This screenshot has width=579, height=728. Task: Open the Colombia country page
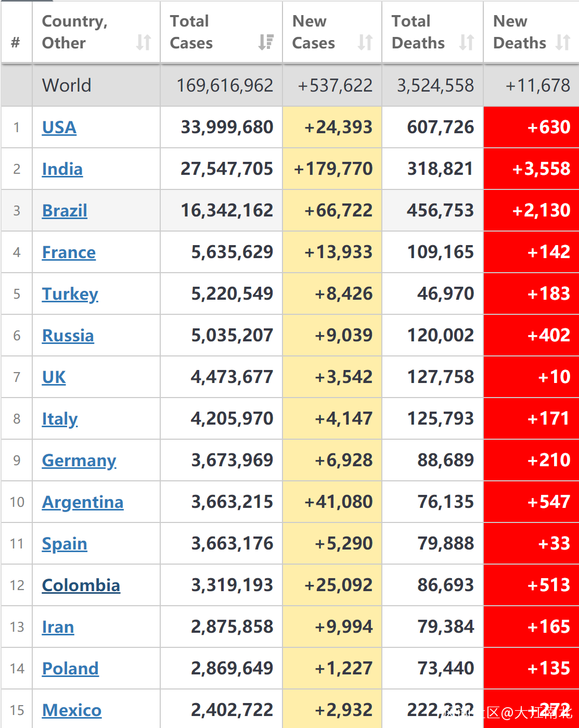point(81,585)
